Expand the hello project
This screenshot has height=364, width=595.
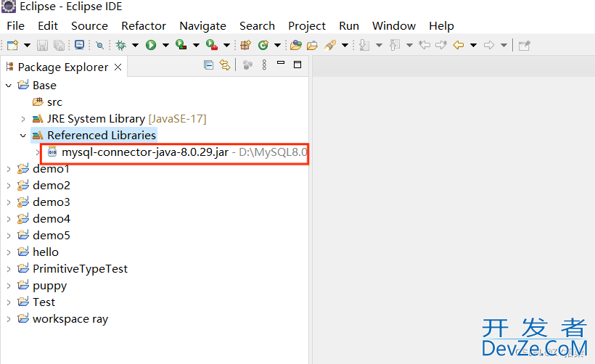(9, 252)
